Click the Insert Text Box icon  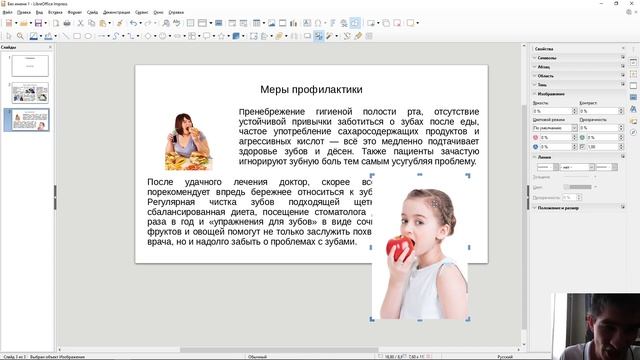307,23
